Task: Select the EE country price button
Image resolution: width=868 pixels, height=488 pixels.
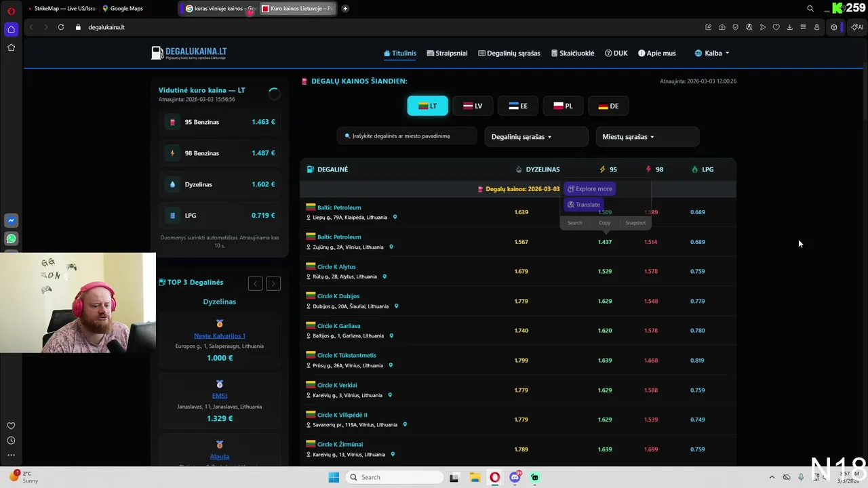Action: 518,106
